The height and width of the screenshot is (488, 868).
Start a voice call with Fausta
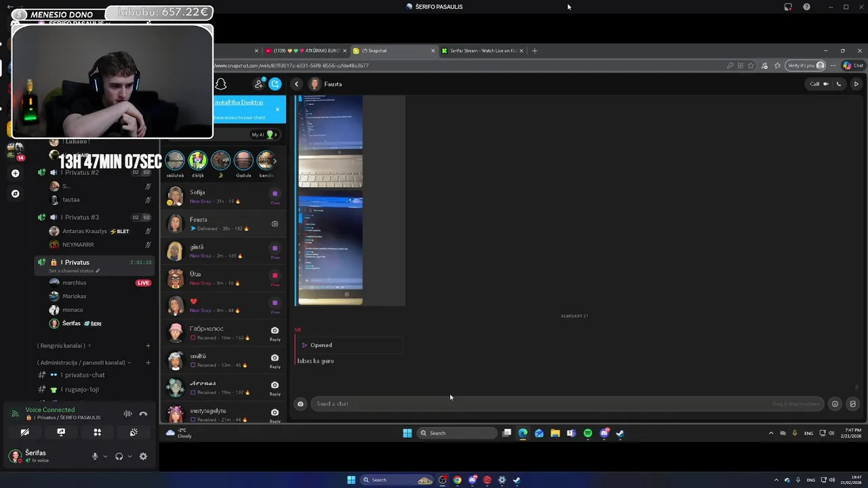click(839, 84)
